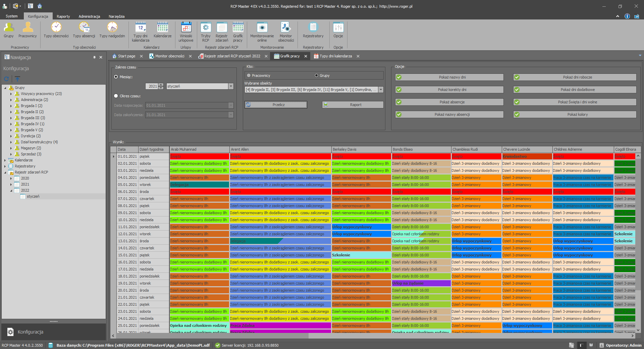
Task: Click the Rejestratory ribbon icon
Action: click(313, 30)
